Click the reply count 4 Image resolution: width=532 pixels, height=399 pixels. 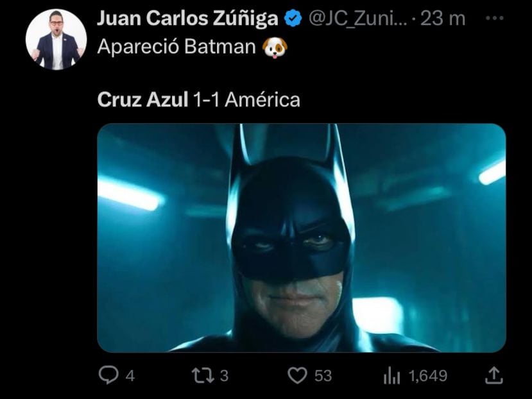pyautogui.click(x=130, y=376)
